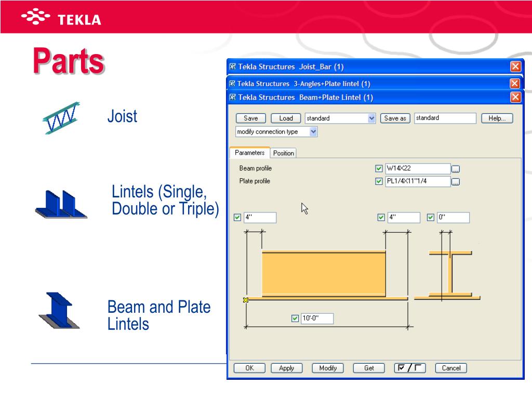Image resolution: width=532 pixels, height=399 pixels.
Task: Click the 10'-0" length field
Action: click(317, 318)
